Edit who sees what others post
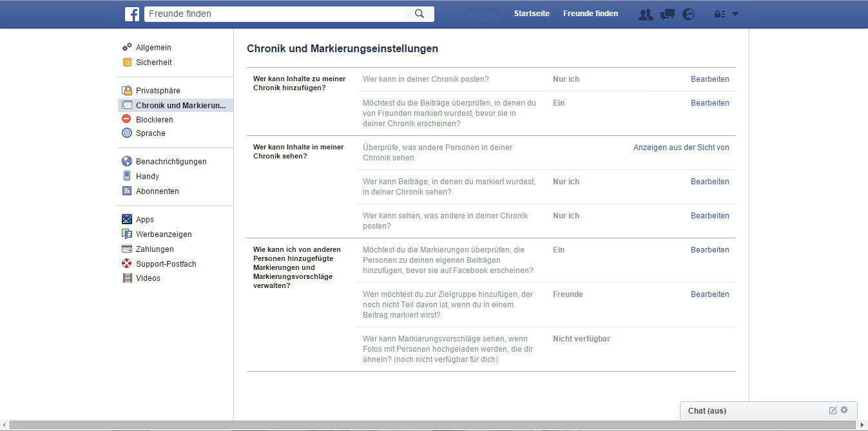Image resolution: width=868 pixels, height=431 pixels. (709, 216)
